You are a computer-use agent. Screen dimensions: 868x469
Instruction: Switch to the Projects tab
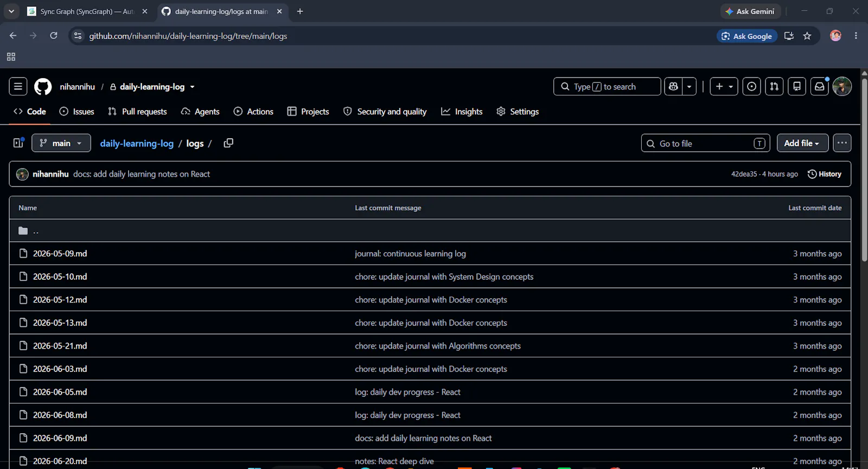(308, 111)
